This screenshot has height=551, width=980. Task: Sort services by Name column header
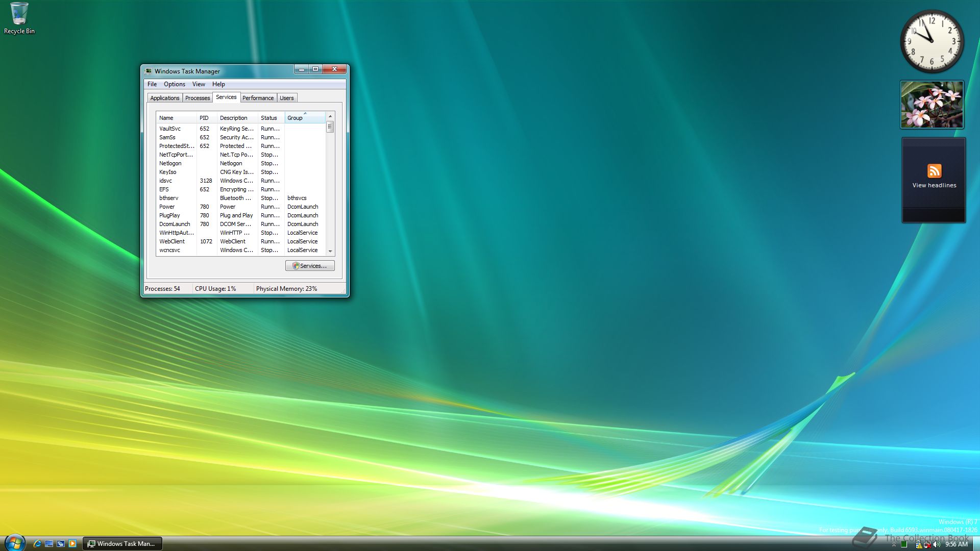tap(176, 118)
